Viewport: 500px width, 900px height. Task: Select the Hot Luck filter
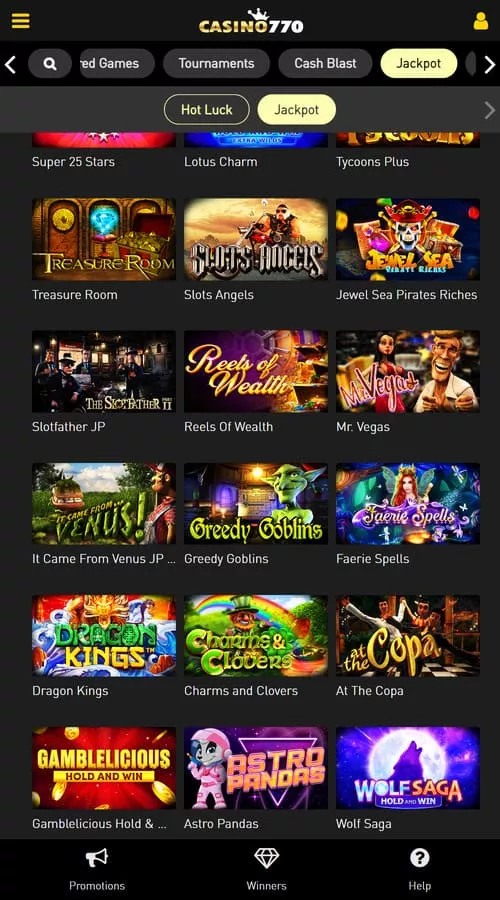click(207, 110)
